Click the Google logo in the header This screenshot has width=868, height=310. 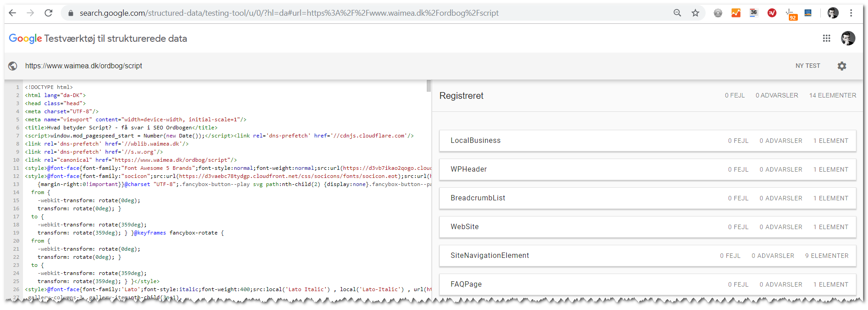pos(25,39)
